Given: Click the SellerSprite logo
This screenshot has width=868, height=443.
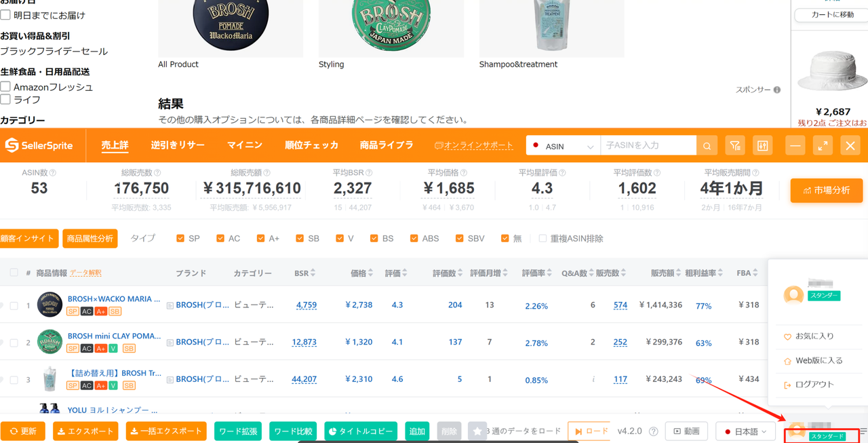Looking at the screenshot, I should point(39,146).
